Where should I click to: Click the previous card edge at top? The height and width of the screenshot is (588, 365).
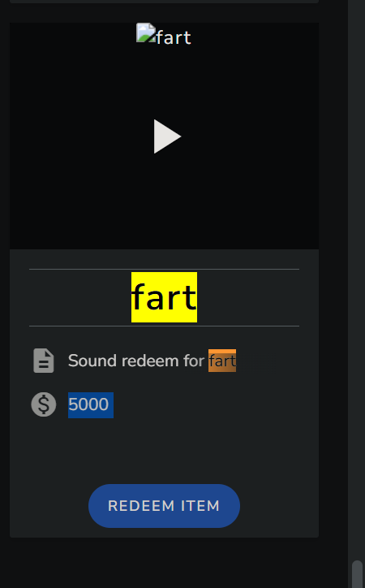[x=164, y=2]
